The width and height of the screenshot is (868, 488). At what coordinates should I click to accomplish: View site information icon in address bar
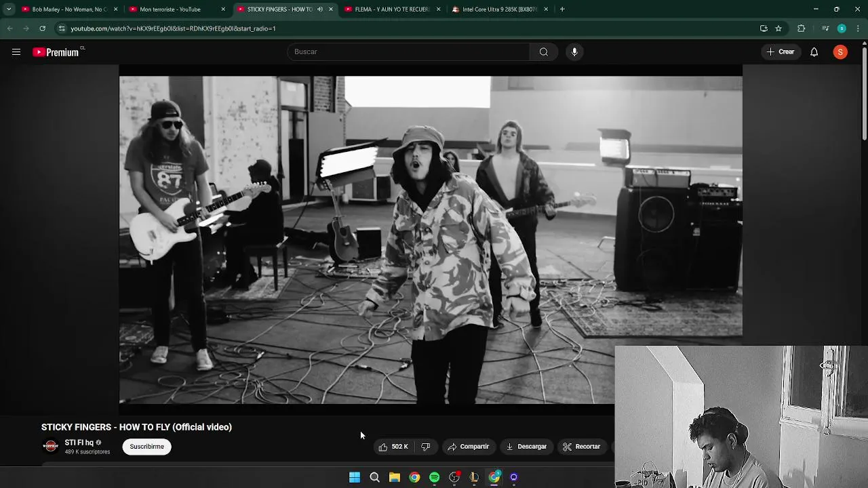(62, 28)
